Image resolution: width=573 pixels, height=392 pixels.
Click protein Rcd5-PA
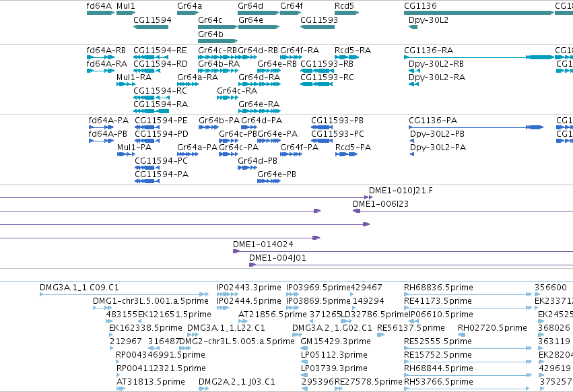pos(353,148)
